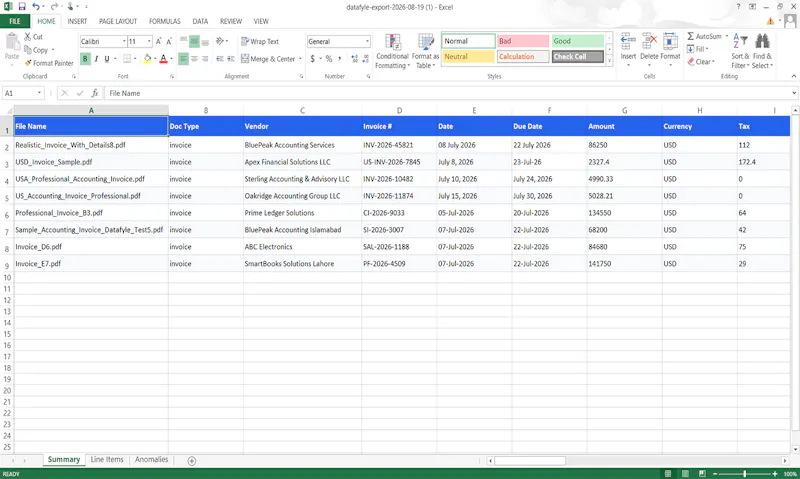The width and height of the screenshot is (800, 479).
Task: Toggle Italic formatting
Action: tap(96, 59)
